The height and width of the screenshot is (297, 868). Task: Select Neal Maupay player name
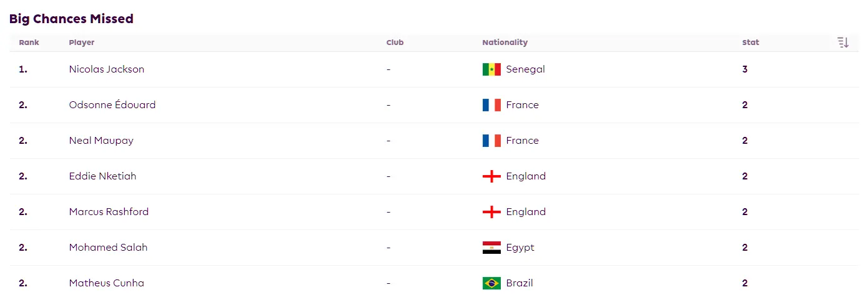pos(101,141)
